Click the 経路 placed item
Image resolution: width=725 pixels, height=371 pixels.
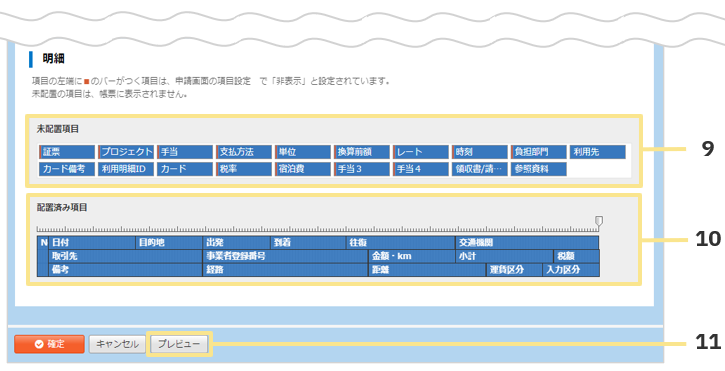pos(285,270)
